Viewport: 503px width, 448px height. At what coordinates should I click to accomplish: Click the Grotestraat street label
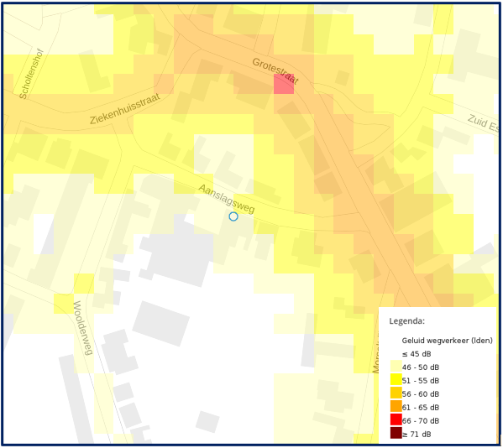[x=275, y=71]
